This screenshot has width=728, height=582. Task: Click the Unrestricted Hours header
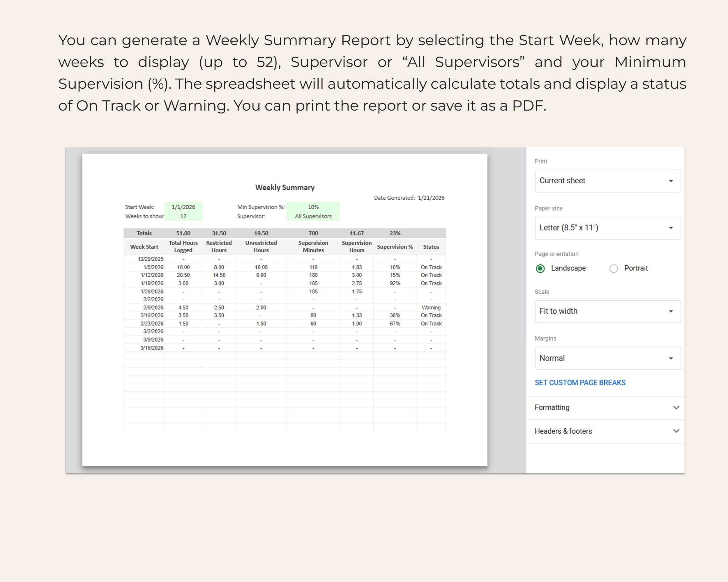tap(261, 247)
